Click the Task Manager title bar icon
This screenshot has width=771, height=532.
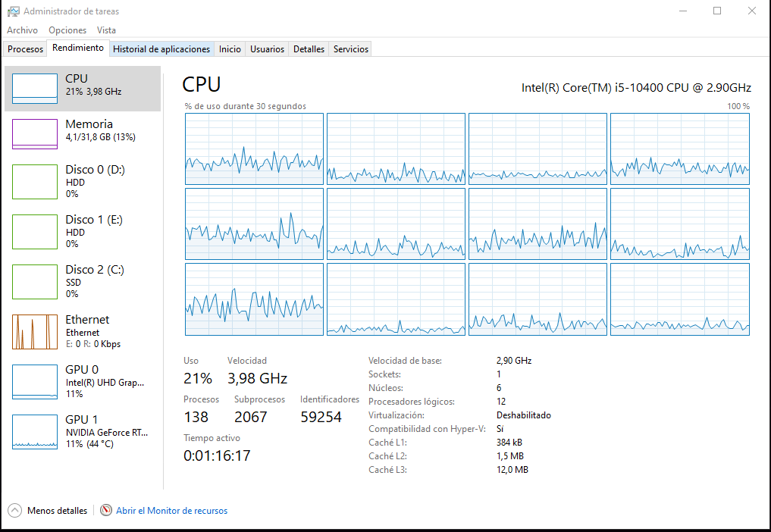click(x=14, y=11)
